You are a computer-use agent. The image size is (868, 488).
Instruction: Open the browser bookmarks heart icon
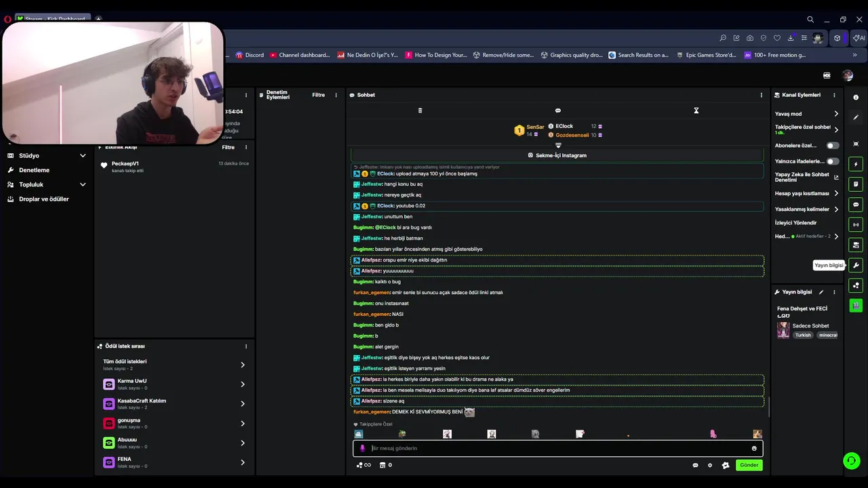pos(777,38)
